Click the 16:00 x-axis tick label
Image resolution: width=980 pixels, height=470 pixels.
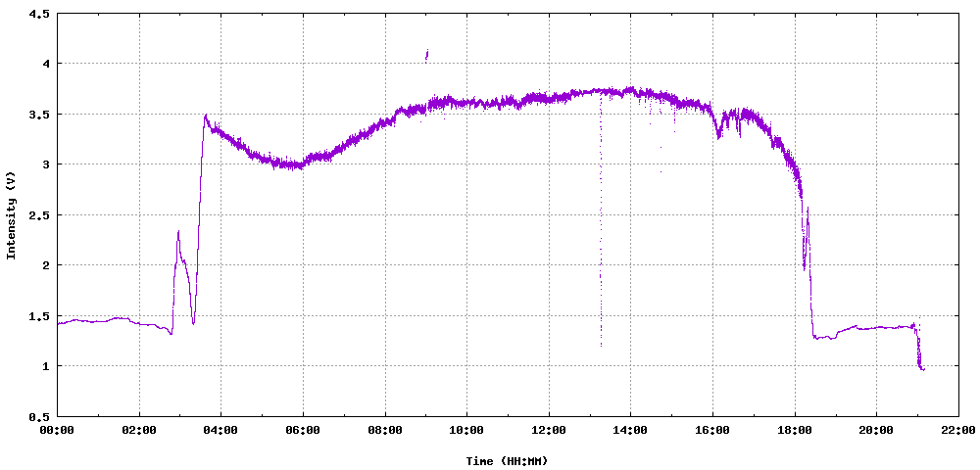(712, 430)
